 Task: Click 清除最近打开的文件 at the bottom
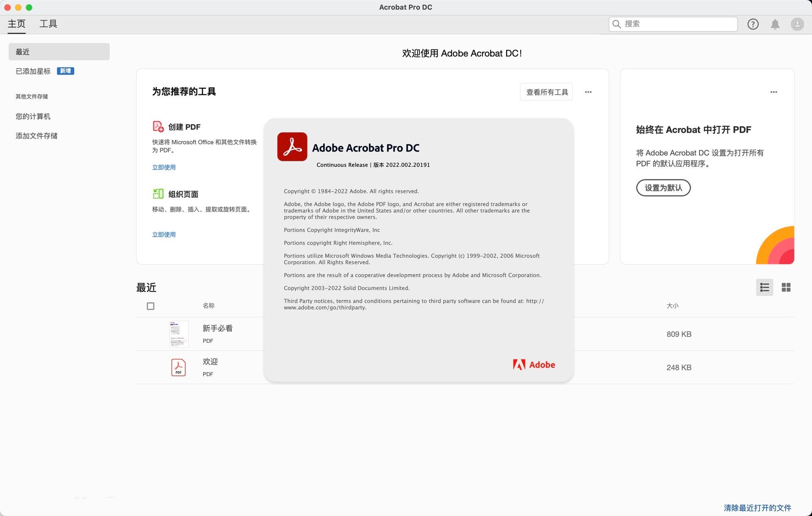coord(757,507)
